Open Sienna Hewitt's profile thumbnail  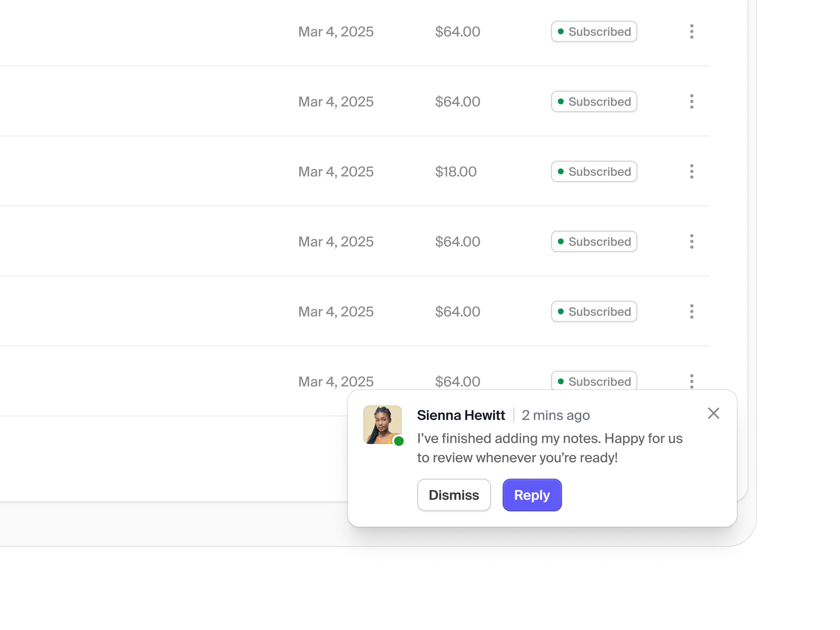(382, 424)
